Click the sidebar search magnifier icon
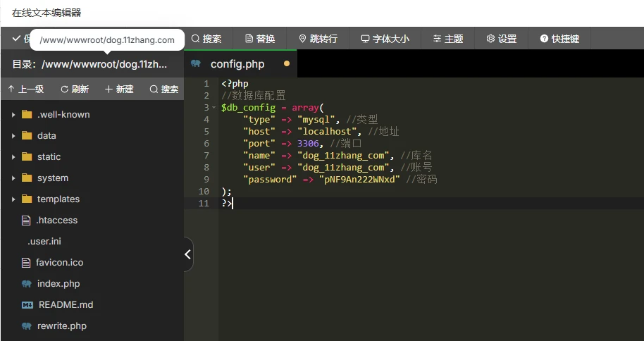The height and width of the screenshot is (341, 644). coord(154,89)
